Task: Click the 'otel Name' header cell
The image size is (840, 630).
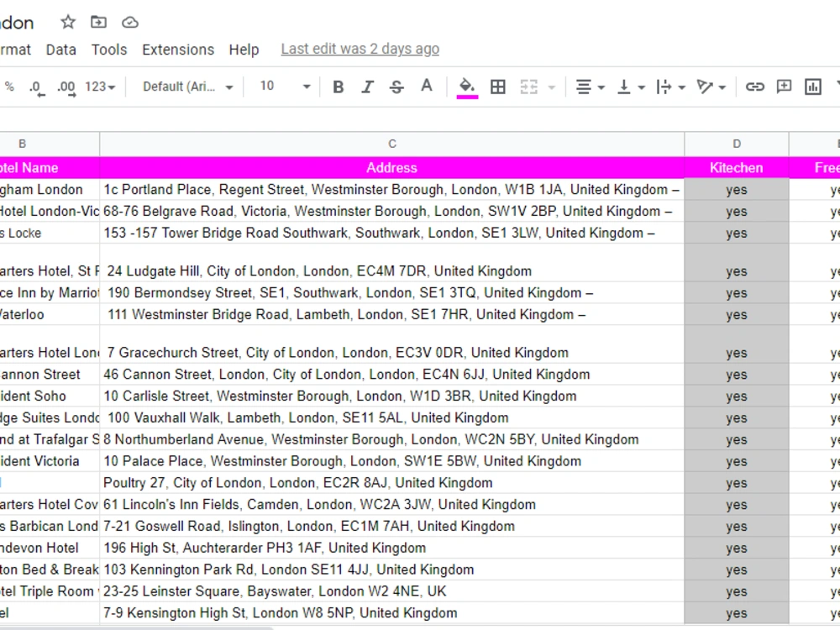Action: coord(50,168)
